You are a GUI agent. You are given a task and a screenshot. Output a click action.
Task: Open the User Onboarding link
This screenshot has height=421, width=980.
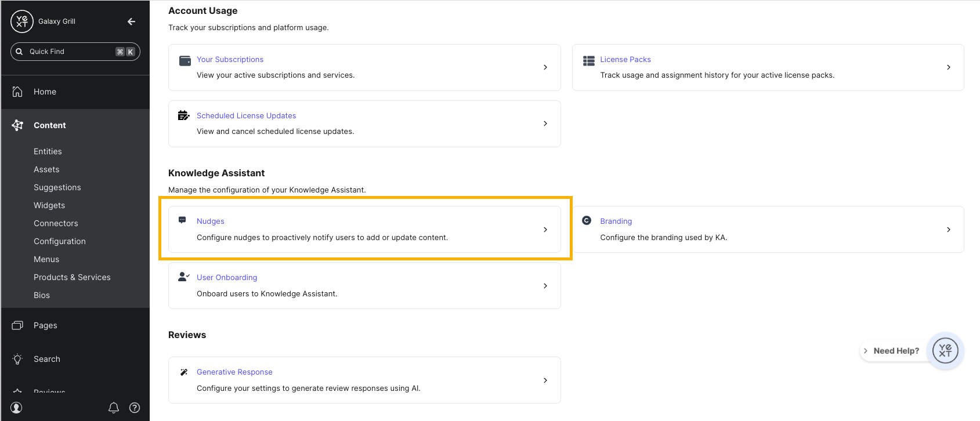point(227,277)
